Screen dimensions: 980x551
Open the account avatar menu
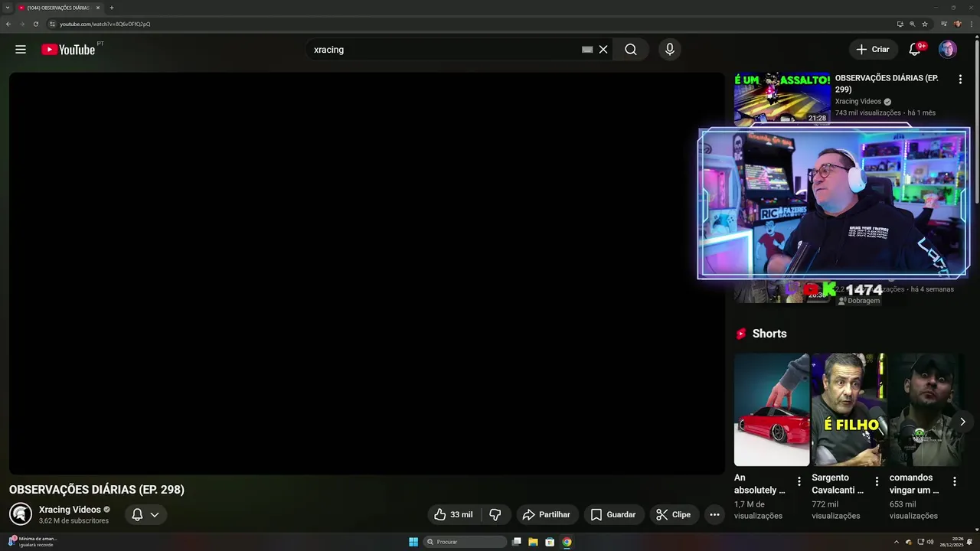click(x=948, y=50)
